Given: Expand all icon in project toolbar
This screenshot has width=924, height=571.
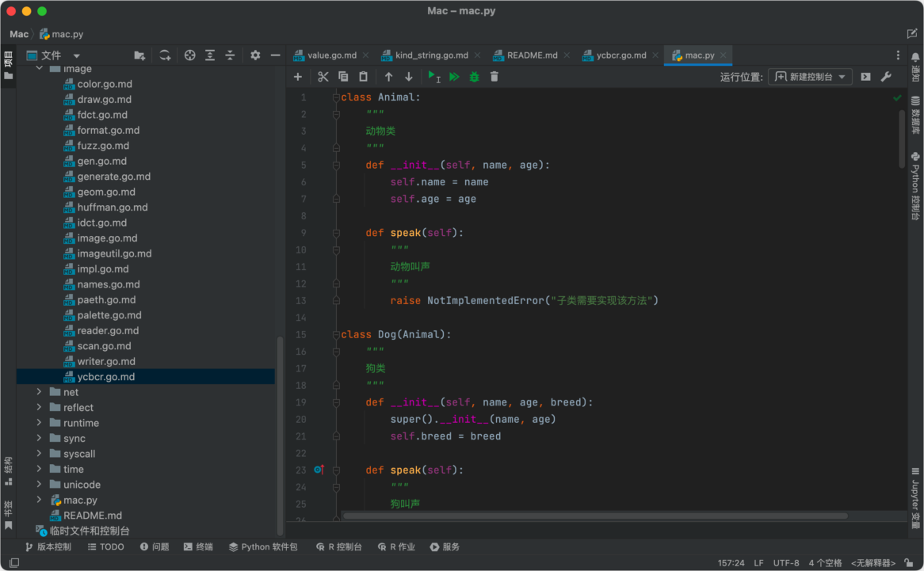Looking at the screenshot, I should coord(210,55).
